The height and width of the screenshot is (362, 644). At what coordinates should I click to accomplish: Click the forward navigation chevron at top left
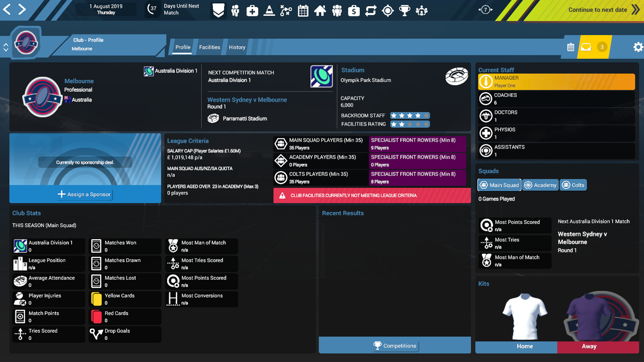coord(22,9)
